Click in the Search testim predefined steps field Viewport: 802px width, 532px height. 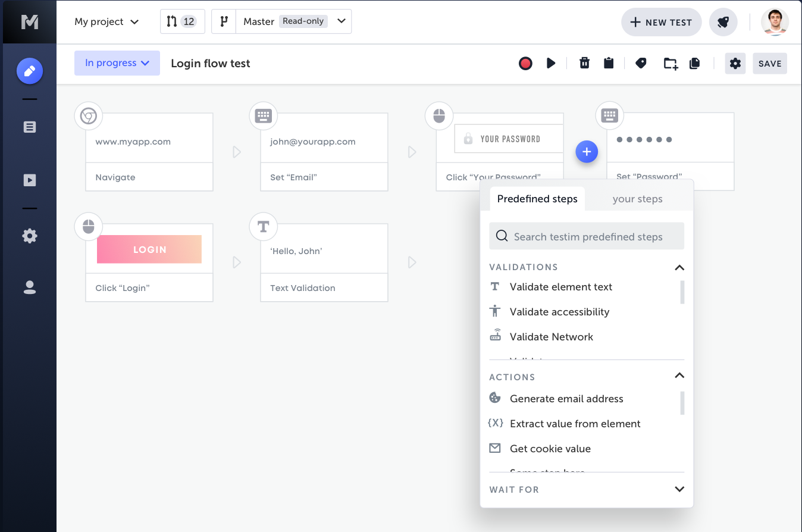[587, 236]
